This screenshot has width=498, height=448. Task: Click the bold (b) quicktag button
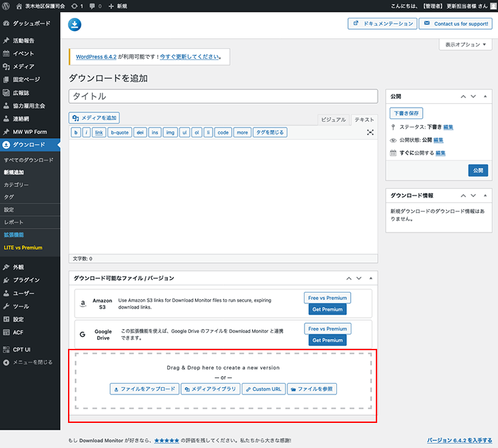76,132
